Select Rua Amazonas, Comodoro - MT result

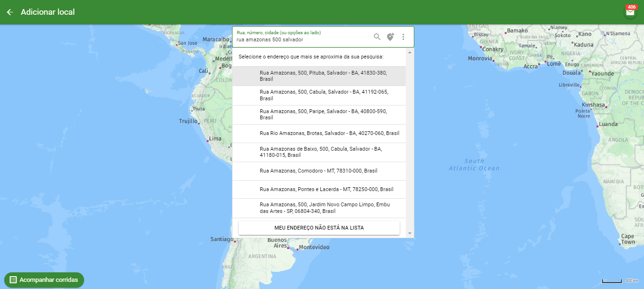[x=319, y=171]
